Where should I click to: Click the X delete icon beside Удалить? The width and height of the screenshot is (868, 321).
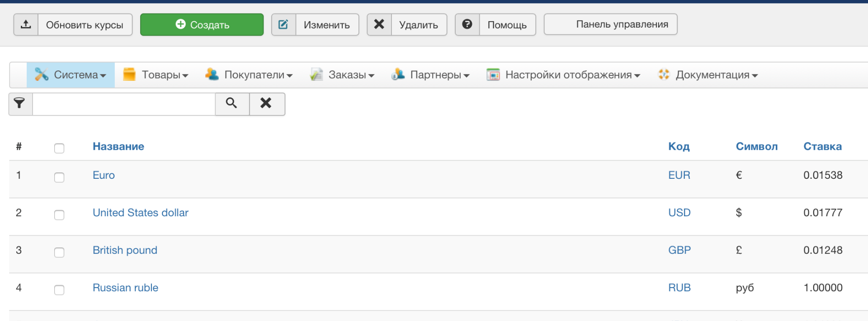tap(379, 24)
